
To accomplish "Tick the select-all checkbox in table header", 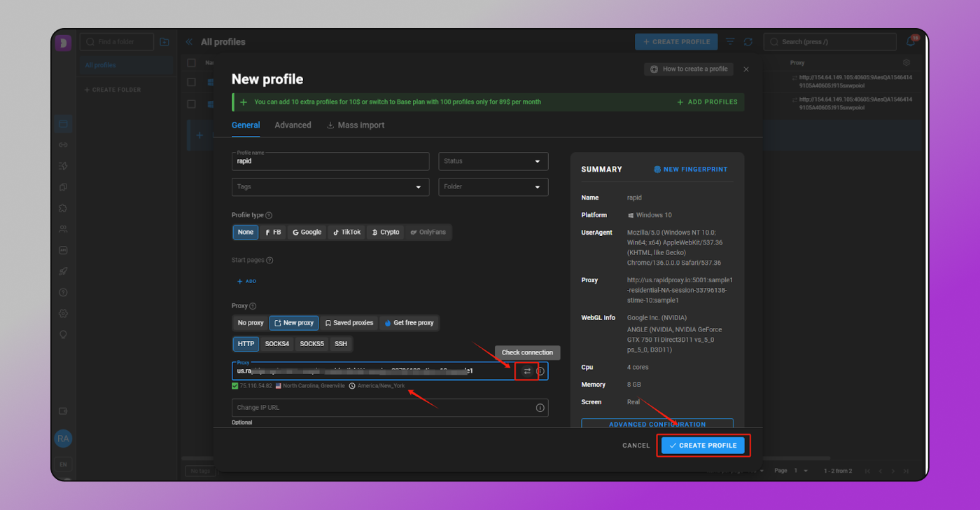I will tap(191, 63).
